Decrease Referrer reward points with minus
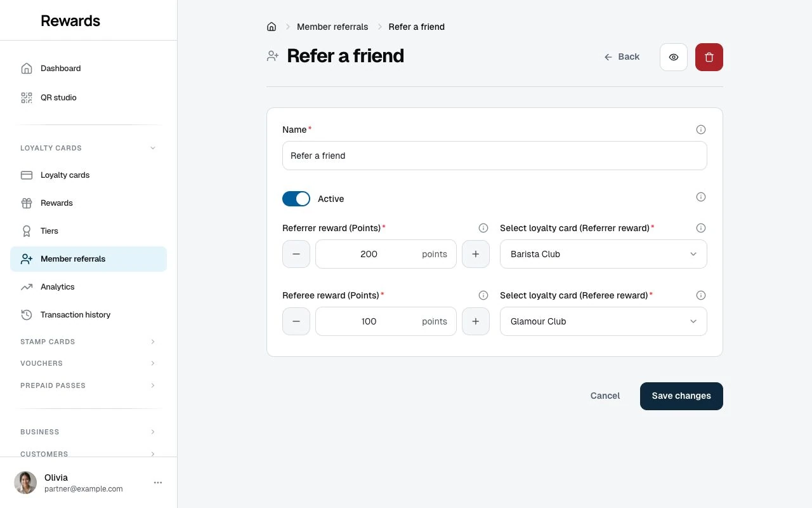 click(296, 254)
